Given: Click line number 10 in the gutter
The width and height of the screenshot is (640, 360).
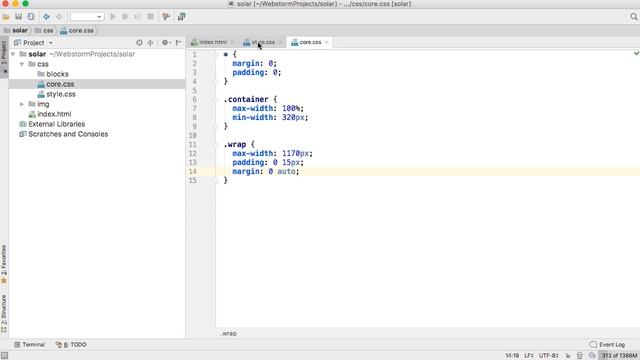Looking at the screenshot, I should [193, 136].
